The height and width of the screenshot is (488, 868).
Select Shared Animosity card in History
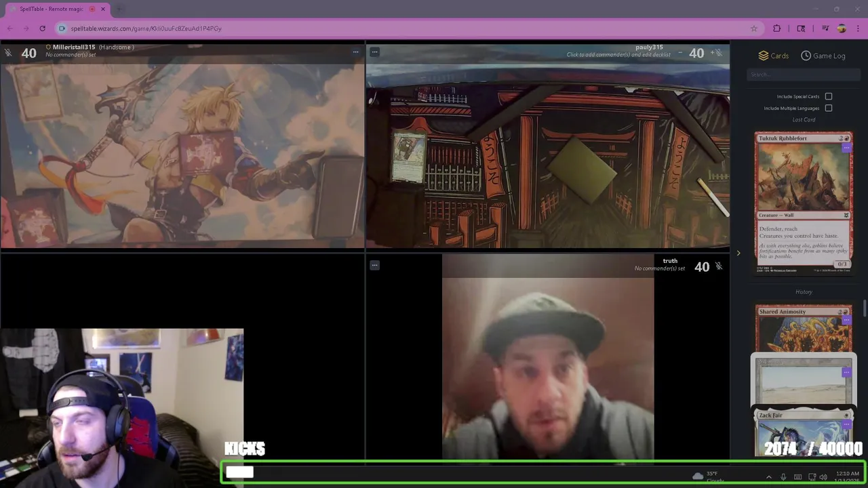804,329
